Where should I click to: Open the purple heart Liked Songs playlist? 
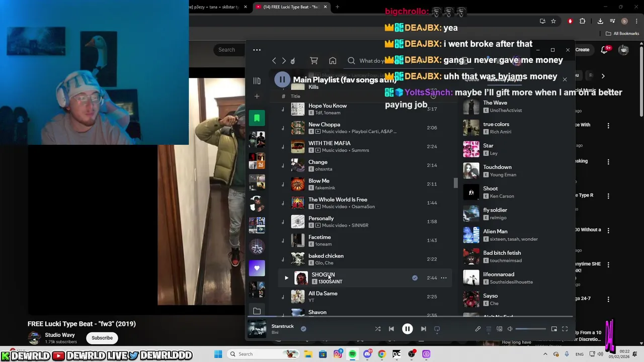(x=257, y=268)
